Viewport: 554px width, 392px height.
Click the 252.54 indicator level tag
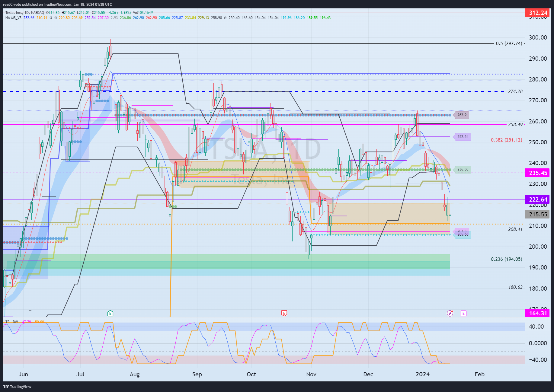pos(463,137)
